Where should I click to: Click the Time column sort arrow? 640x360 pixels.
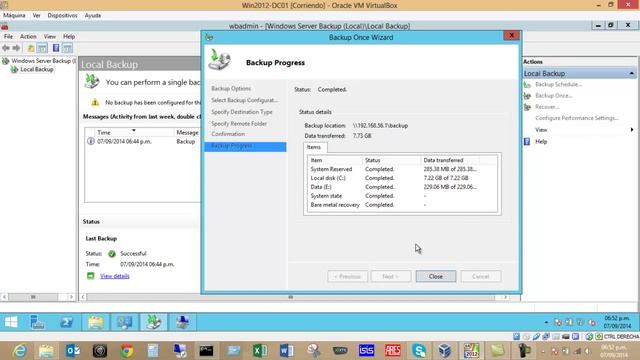[133, 131]
